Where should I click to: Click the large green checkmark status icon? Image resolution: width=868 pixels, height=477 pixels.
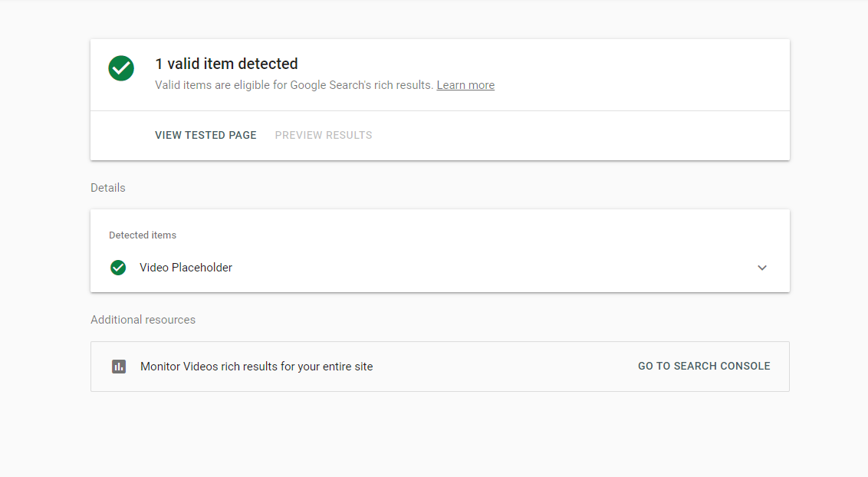pyautogui.click(x=121, y=68)
